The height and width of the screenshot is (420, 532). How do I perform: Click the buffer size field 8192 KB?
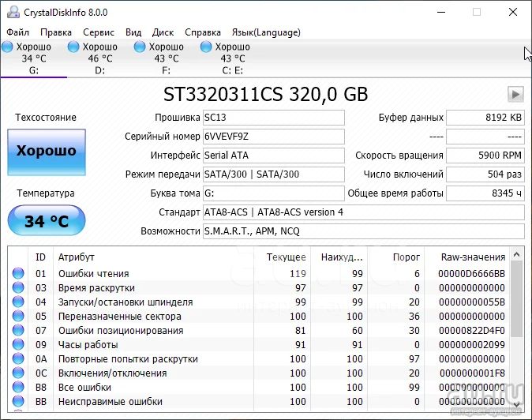485,118
